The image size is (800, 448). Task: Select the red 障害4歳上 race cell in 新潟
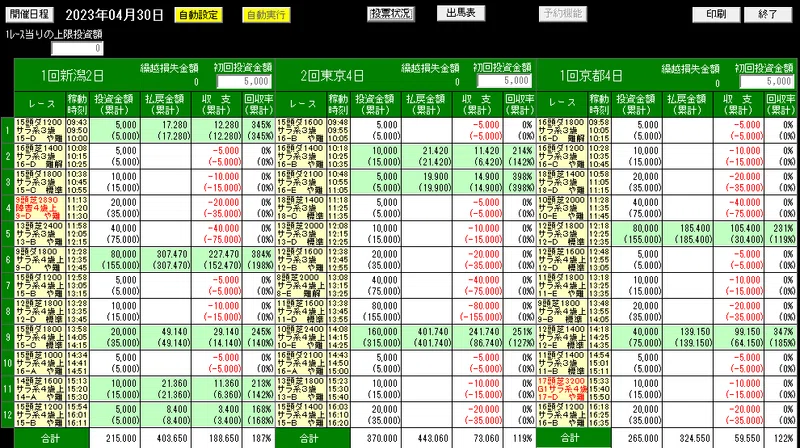click(40, 208)
